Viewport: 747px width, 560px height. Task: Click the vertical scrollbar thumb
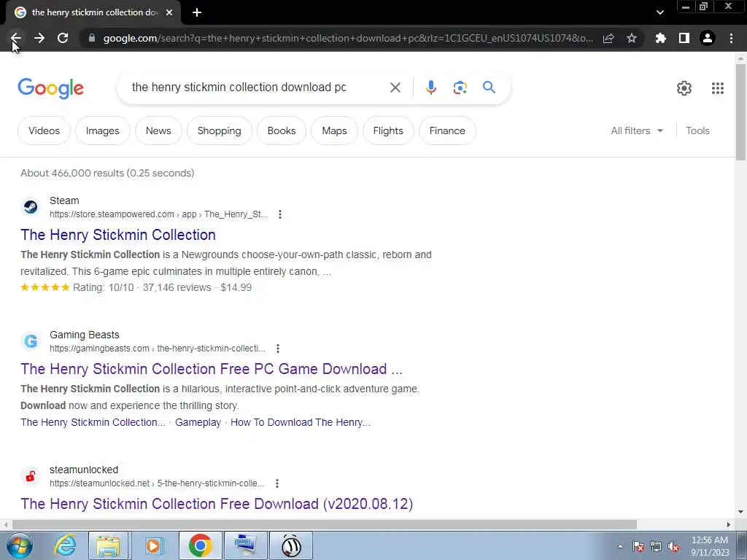(x=740, y=112)
